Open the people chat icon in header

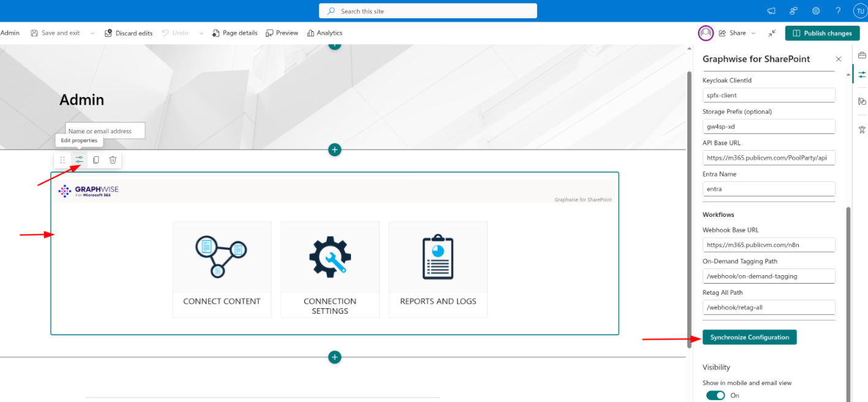(x=794, y=11)
